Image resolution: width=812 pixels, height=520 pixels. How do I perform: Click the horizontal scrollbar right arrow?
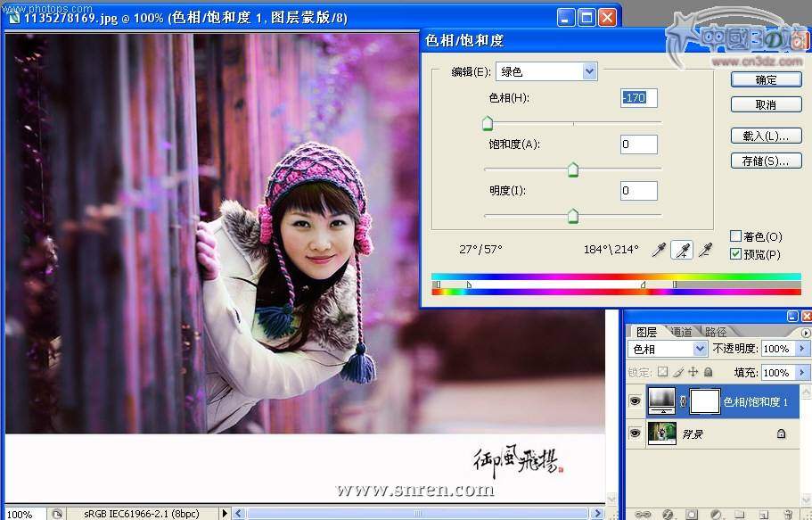pyautogui.click(x=597, y=513)
